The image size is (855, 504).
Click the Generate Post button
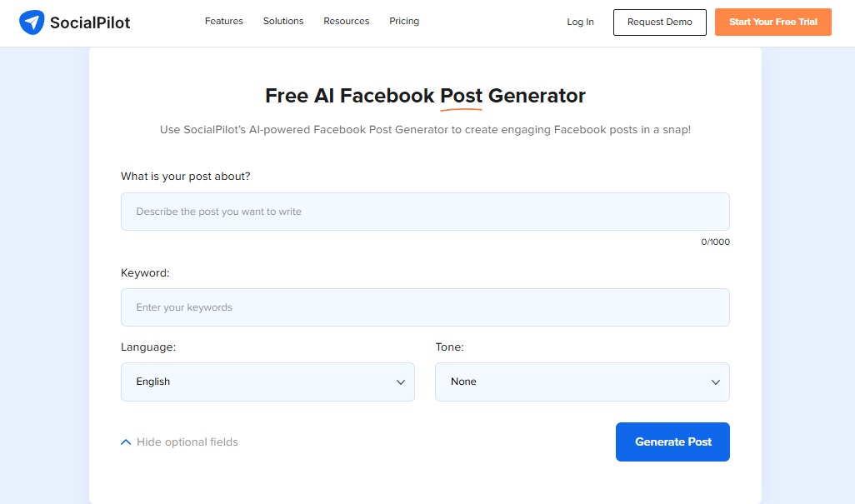pos(672,442)
